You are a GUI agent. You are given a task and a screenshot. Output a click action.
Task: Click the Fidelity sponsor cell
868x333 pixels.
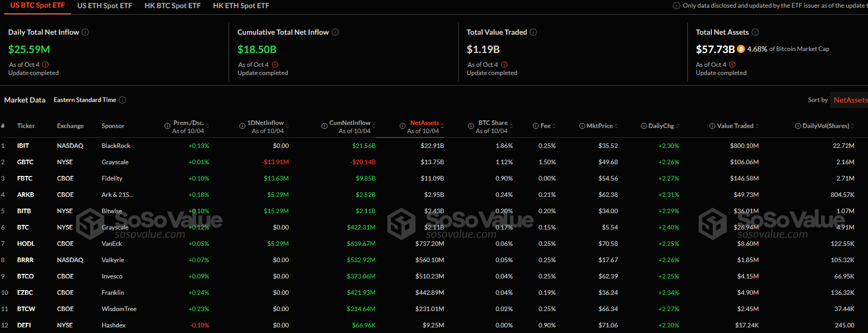coord(112,178)
